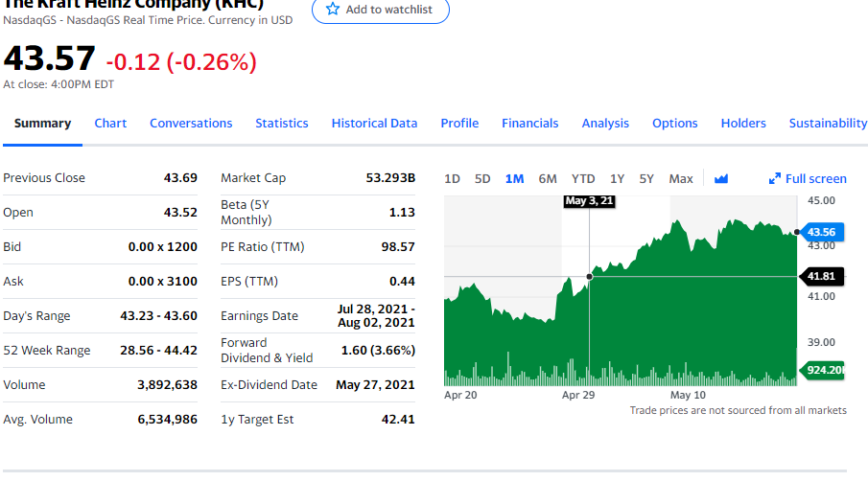The image size is (868, 481).
Task: Click the 41.81 crosshair price label
Action: coord(822,276)
